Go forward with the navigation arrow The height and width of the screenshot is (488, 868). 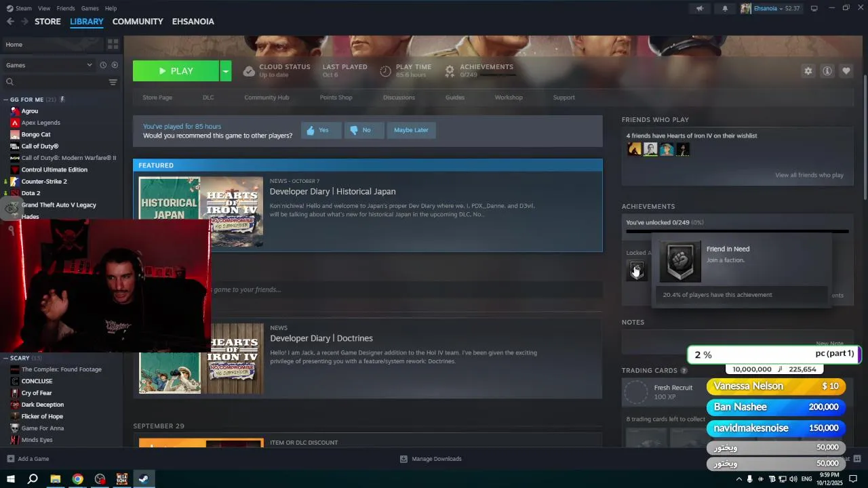[24, 22]
